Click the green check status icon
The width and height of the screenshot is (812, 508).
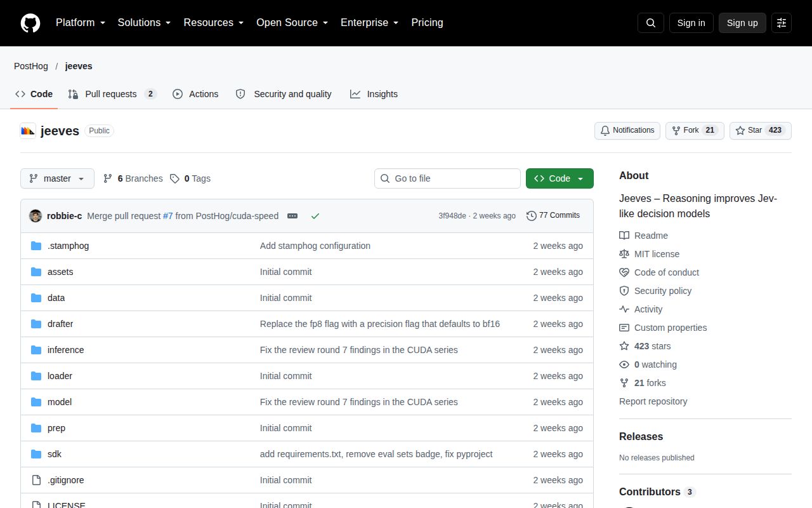(x=315, y=216)
